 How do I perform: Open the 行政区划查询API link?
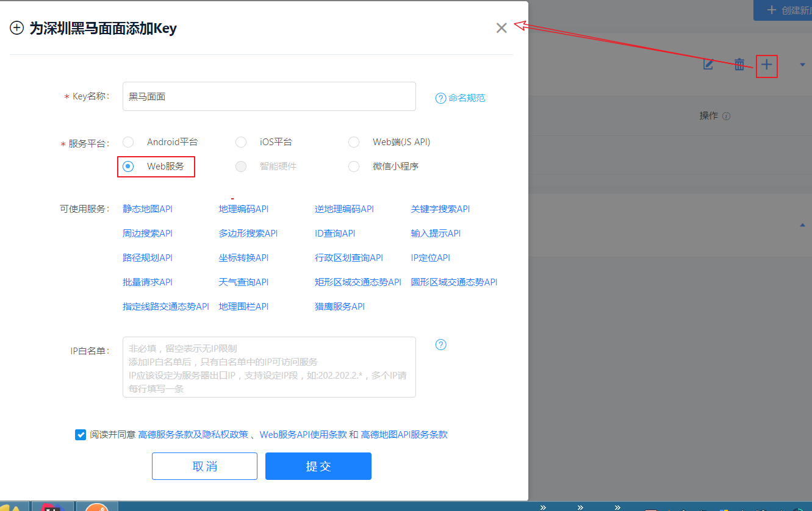coord(349,258)
